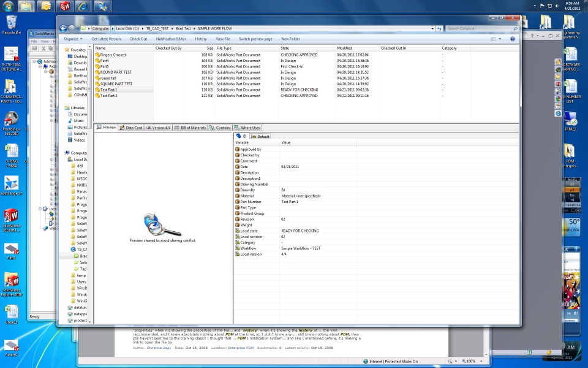The image size is (588, 368).
Task: Open the Assem1 desktop file
Action: pyautogui.click(x=11, y=348)
